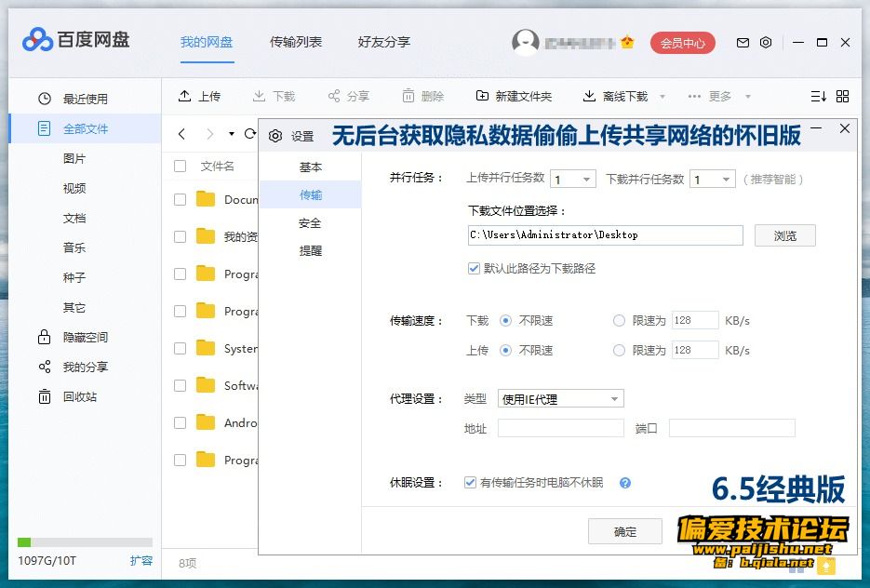Open Recently Used (最近使用) clock icon
This screenshot has width=870, height=588.
pyautogui.click(x=45, y=99)
